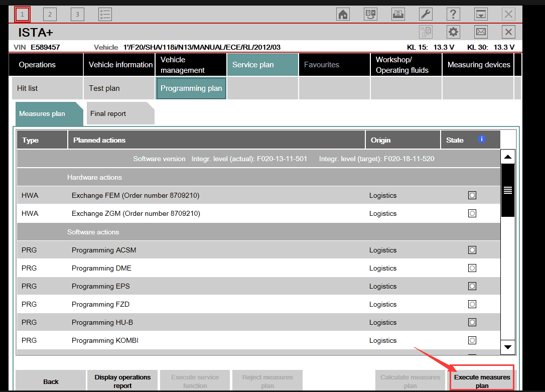Open the print icon
The height and width of the screenshot is (392, 545).
click(x=398, y=14)
